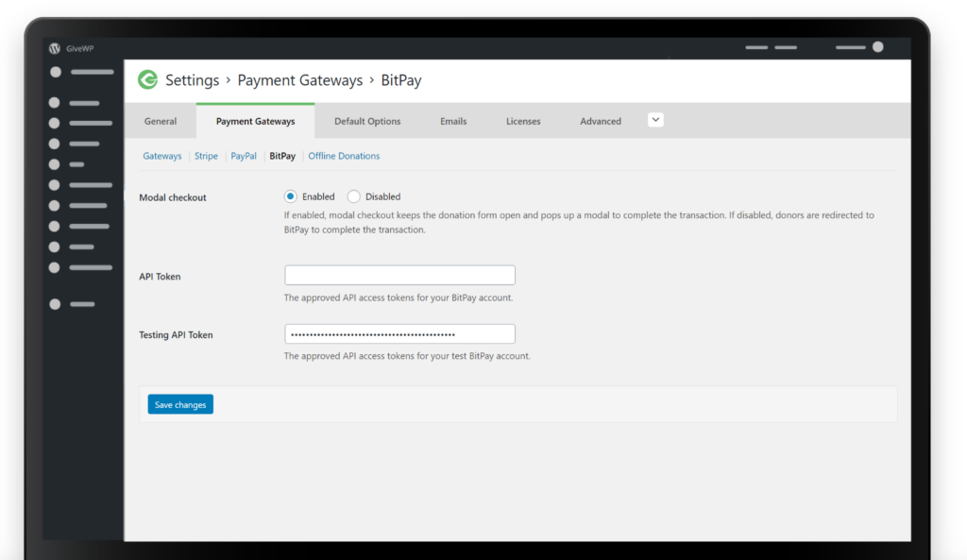This screenshot has height=560, width=967.
Task: Open the Offline Donations link
Action: [344, 156]
